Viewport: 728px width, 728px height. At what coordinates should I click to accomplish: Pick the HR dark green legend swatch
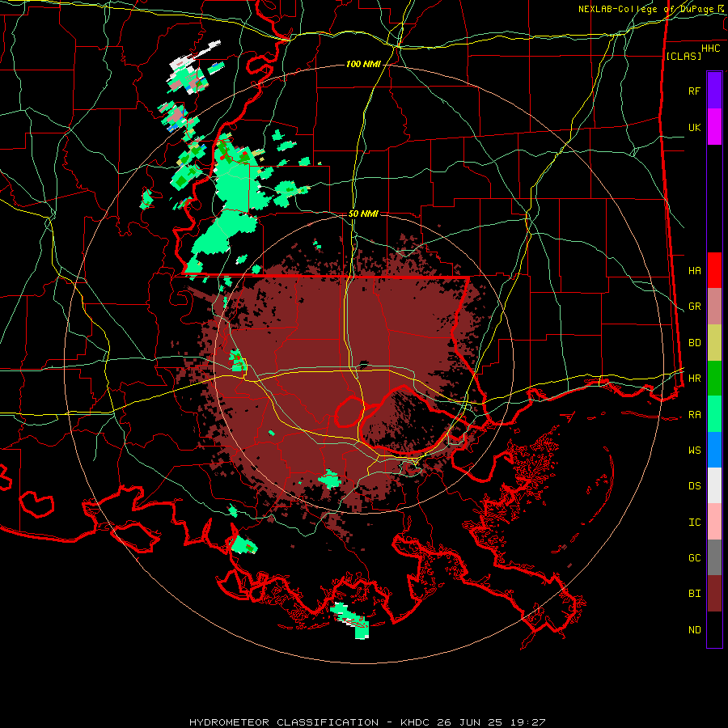point(714,379)
